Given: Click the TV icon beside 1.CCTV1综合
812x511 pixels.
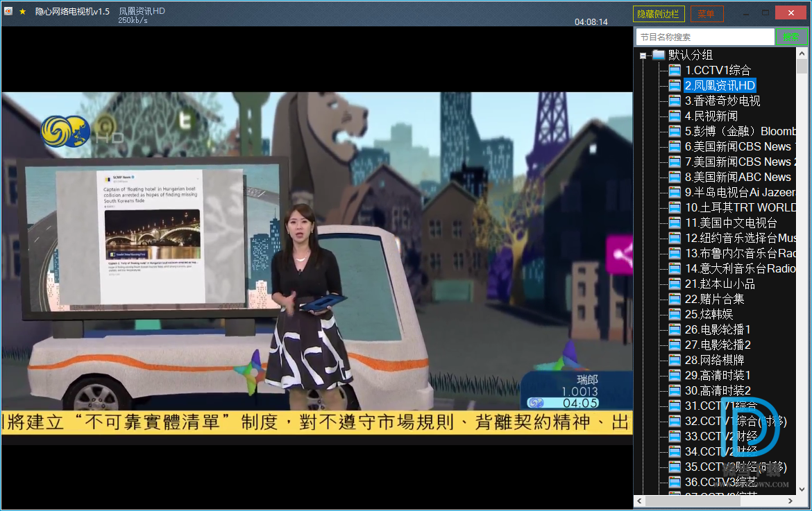Looking at the screenshot, I should pyautogui.click(x=675, y=70).
